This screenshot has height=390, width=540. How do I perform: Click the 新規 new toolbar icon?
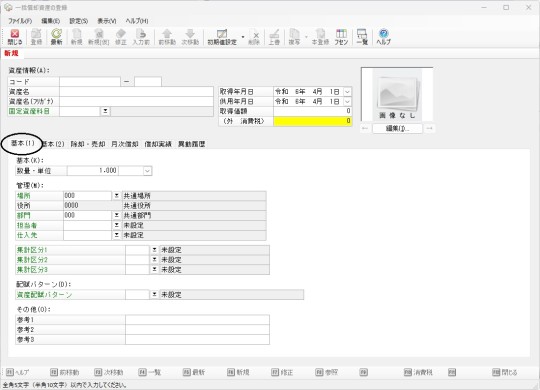coord(76,37)
